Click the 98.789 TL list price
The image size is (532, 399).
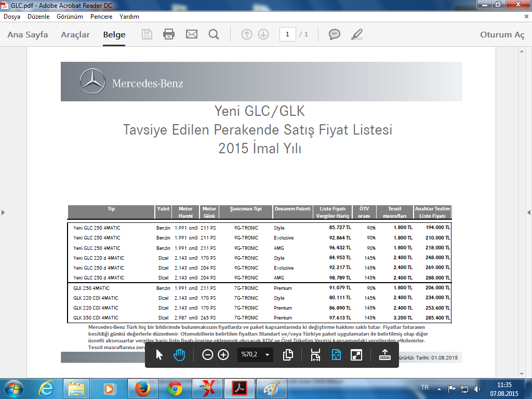340,277
